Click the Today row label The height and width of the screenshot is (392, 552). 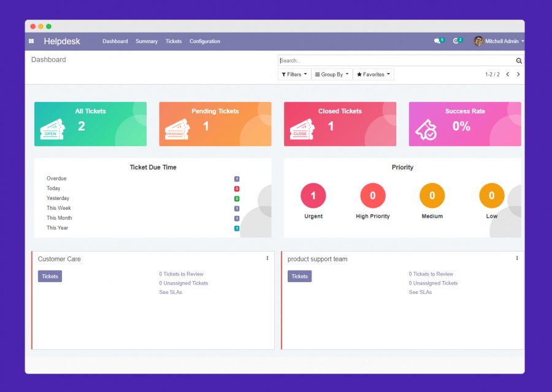(x=53, y=188)
